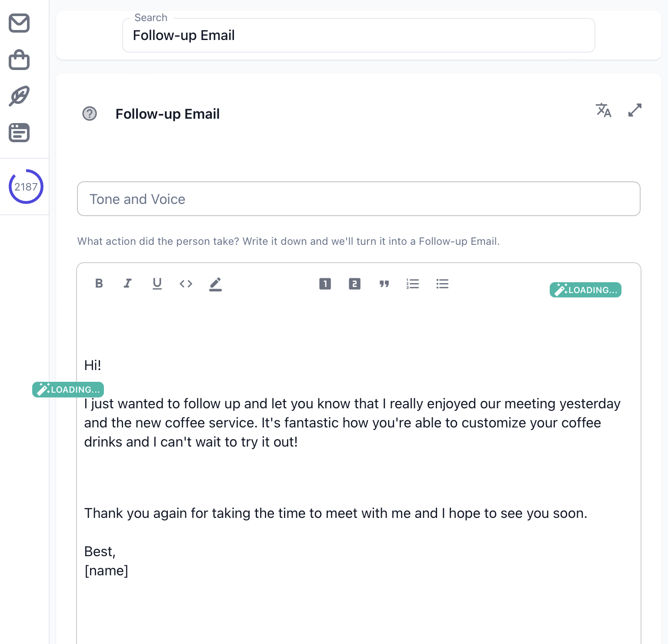Open the shopping bag sidebar icon
The width and height of the screenshot is (668, 644).
pos(19,60)
